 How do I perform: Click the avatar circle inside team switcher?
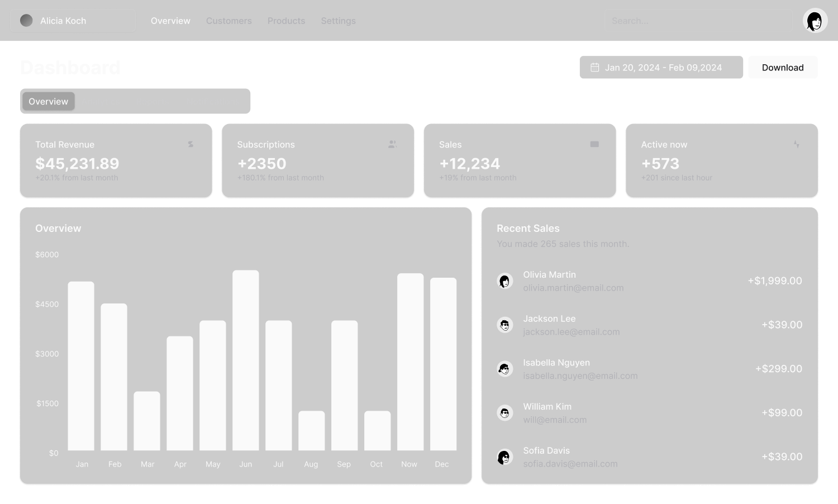tap(26, 20)
